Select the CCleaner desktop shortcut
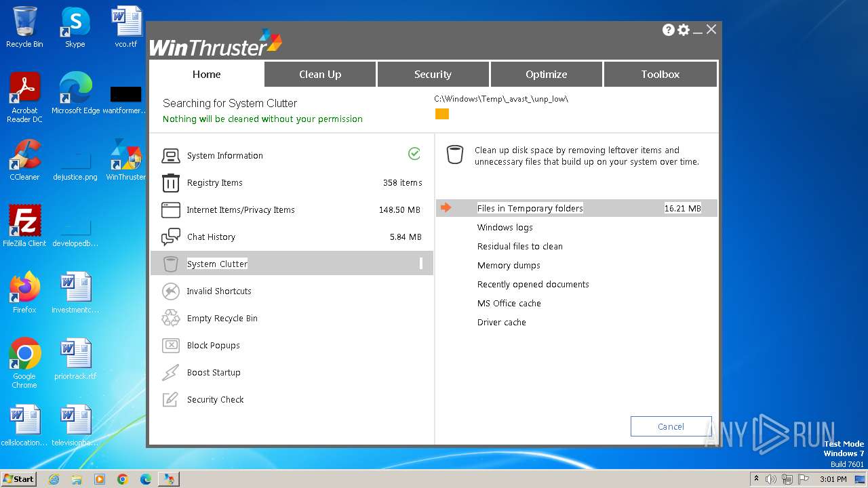 24,160
